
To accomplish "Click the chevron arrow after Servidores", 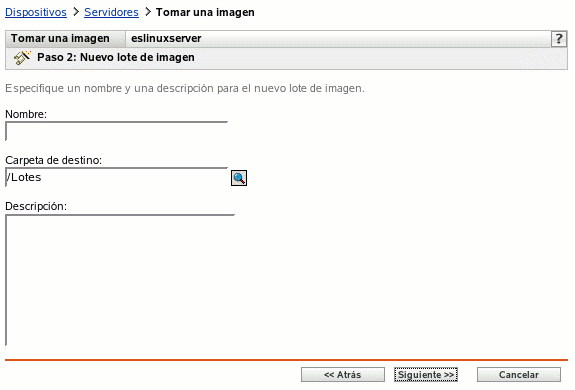I will click(x=148, y=12).
